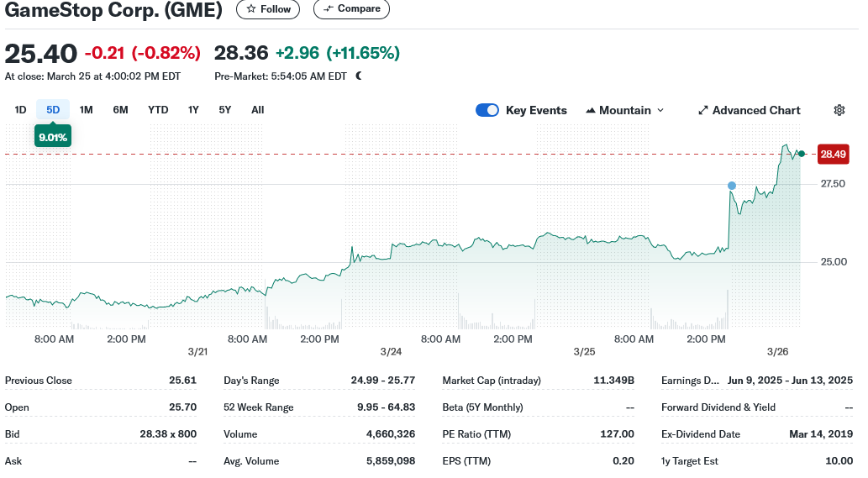Click the 27.50 y-axis price label
The width and height of the screenshot is (868, 478).
(x=833, y=184)
